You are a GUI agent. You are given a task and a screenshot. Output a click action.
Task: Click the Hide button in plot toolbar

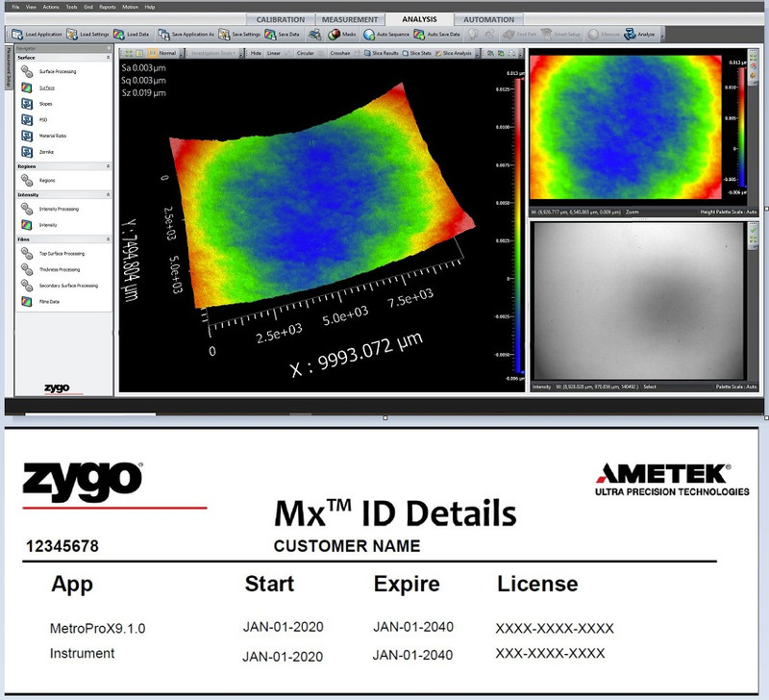click(x=256, y=53)
